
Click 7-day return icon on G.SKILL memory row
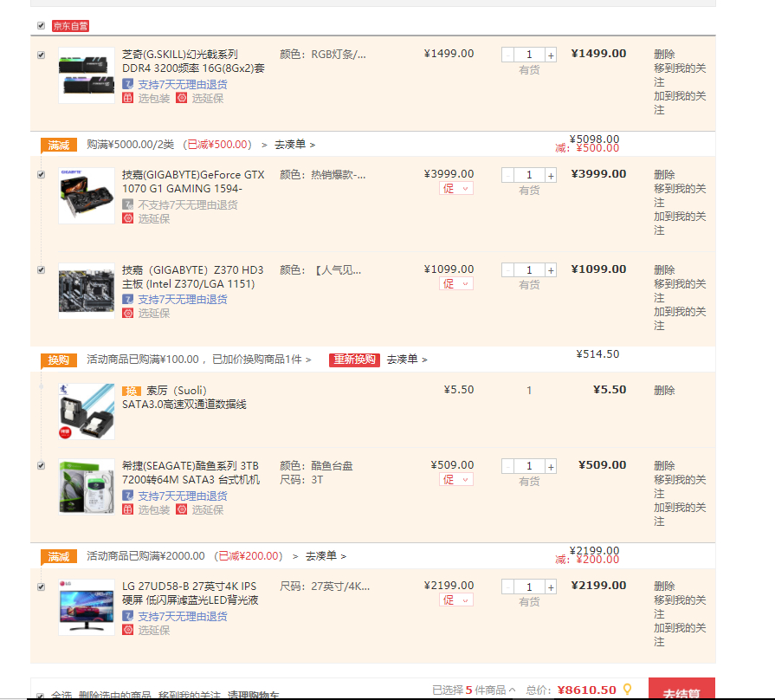tap(127, 84)
